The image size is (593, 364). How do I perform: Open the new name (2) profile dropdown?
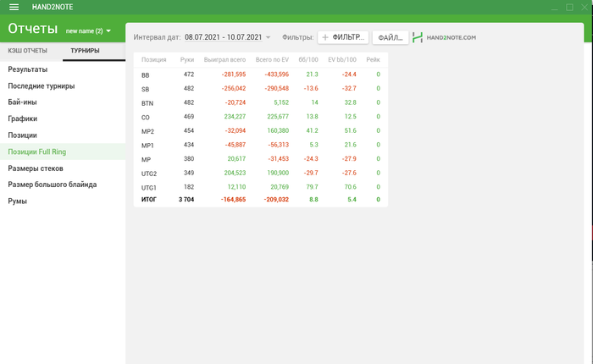coord(88,31)
